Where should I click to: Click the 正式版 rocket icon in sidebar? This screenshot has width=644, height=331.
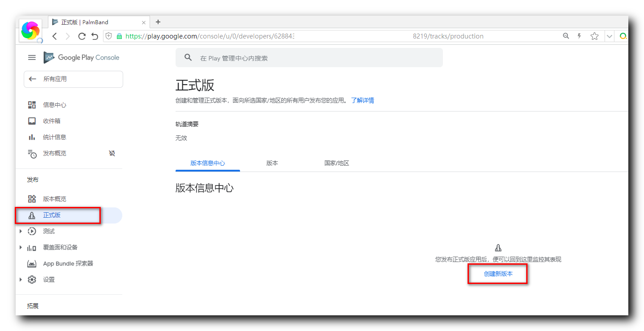tap(32, 215)
